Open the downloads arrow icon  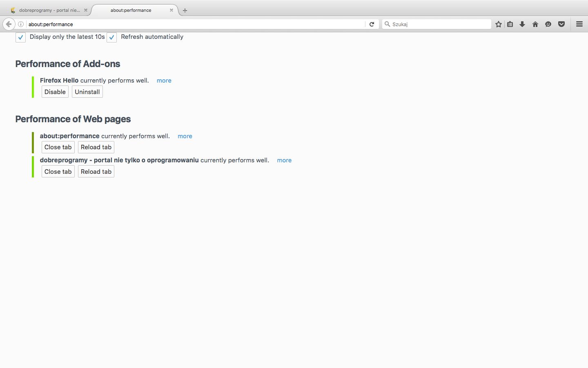coord(522,24)
